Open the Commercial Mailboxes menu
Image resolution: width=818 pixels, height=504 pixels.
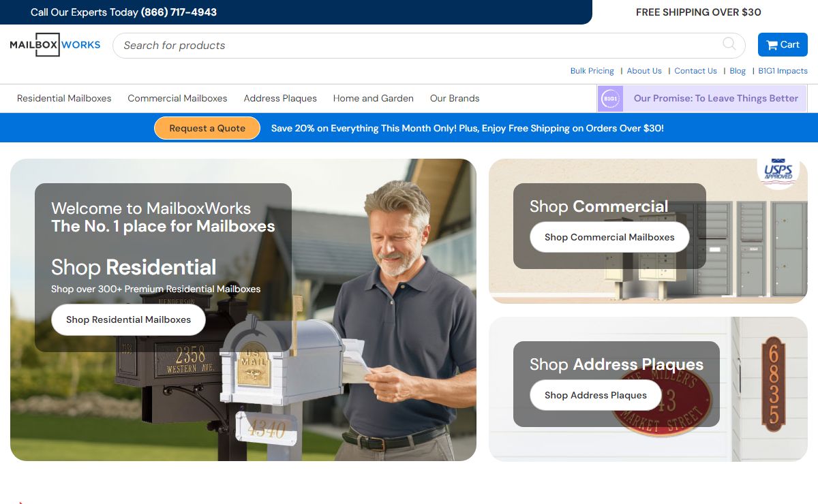point(177,98)
